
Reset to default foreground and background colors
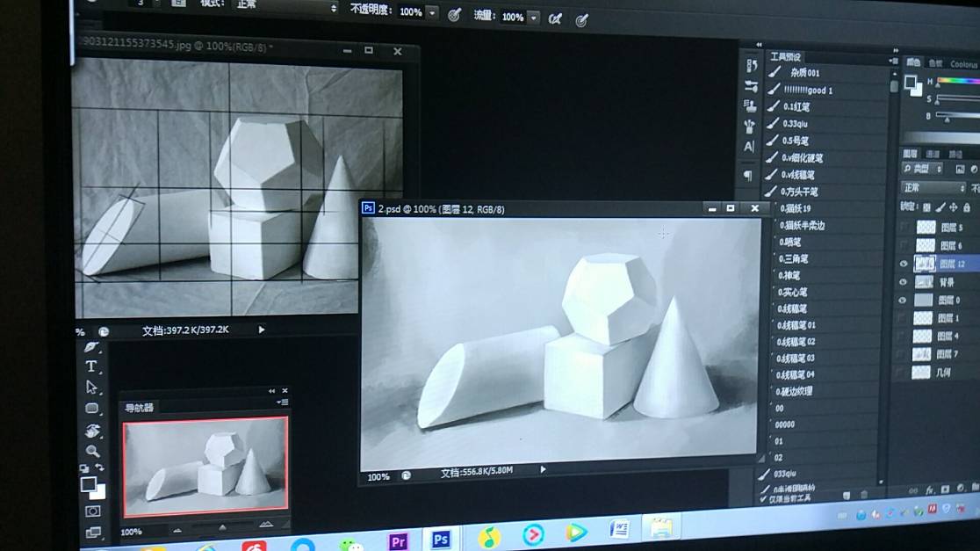click(83, 468)
